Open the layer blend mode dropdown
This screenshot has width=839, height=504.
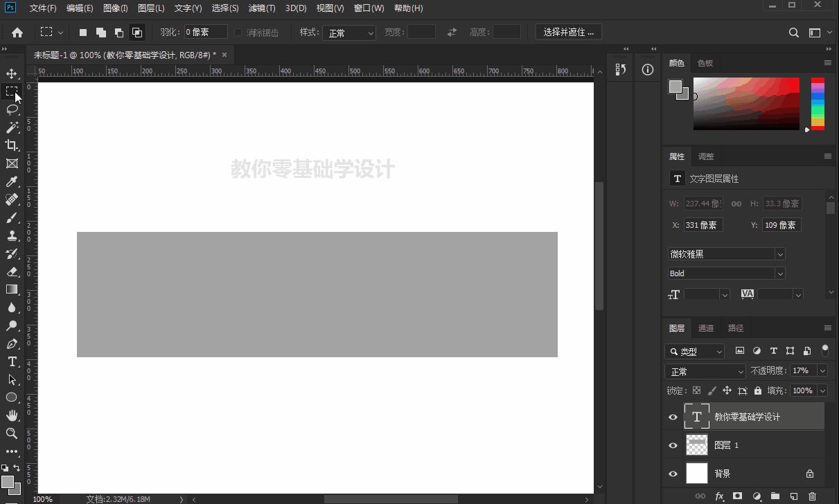click(705, 371)
